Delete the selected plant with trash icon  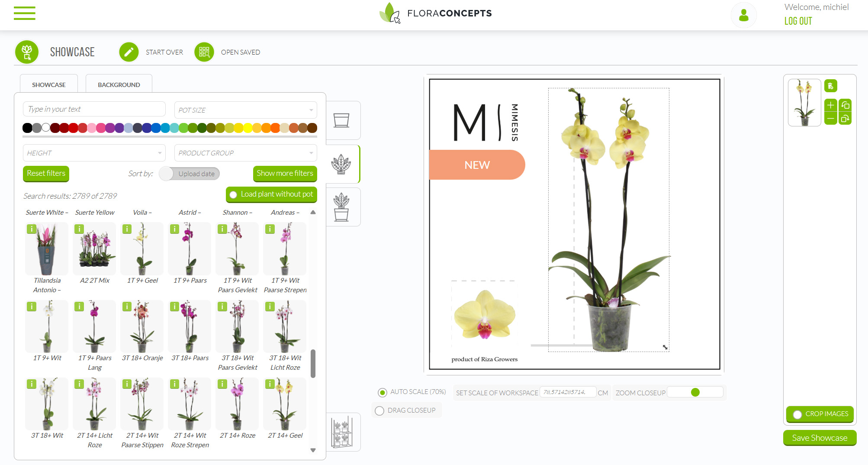(x=830, y=86)
